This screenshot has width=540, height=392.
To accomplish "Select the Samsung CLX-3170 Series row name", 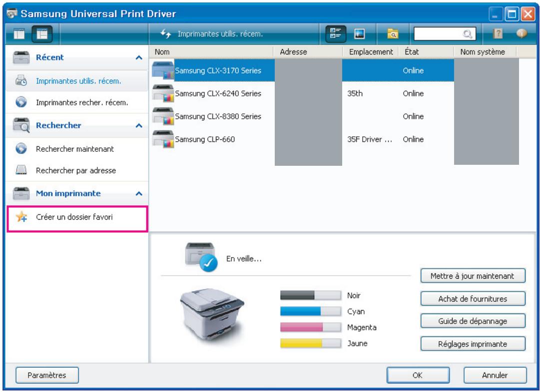I will pos(218,70).
